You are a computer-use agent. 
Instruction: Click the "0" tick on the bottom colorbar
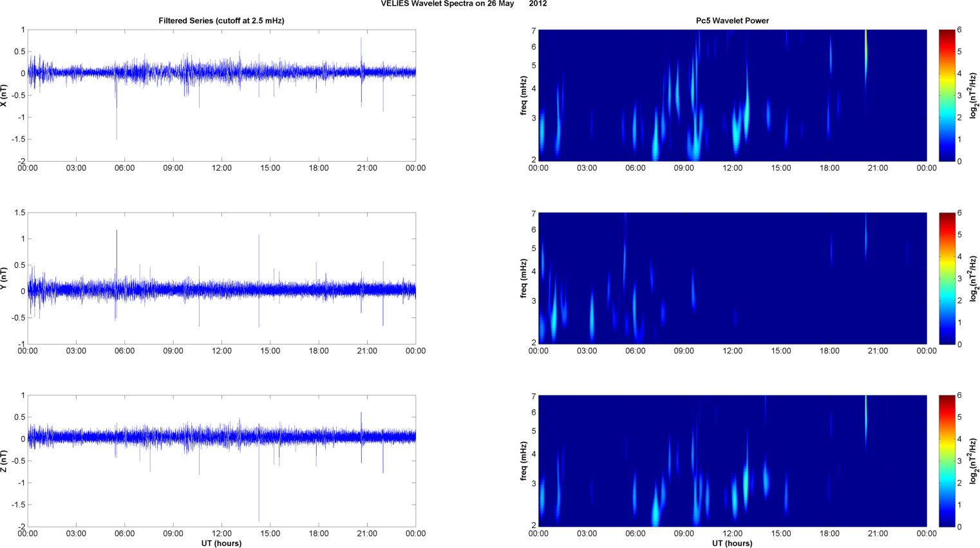959,527
